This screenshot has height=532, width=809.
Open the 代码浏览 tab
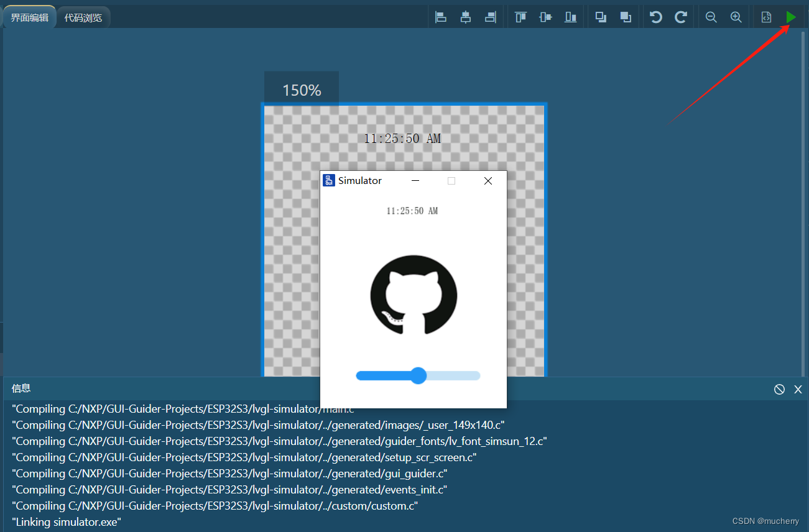point(83,17)
